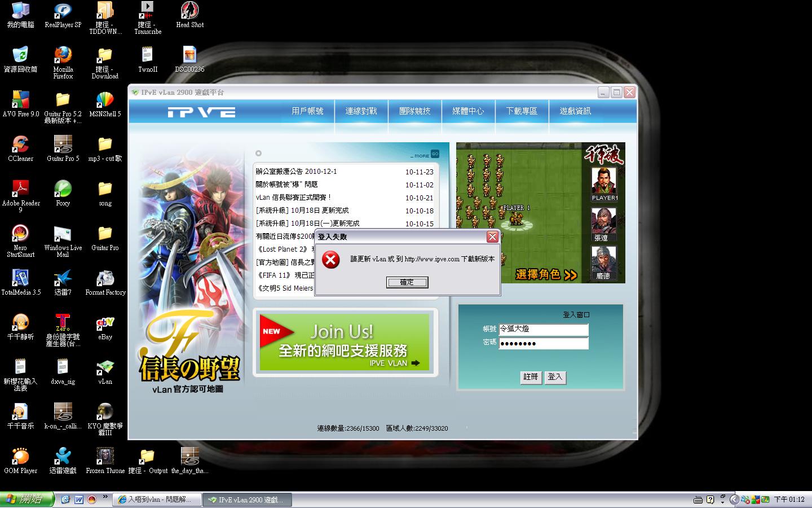Select the Mozilla Firefox desktop icon
This screenshot has height=508, width=812.
[63, 63]
